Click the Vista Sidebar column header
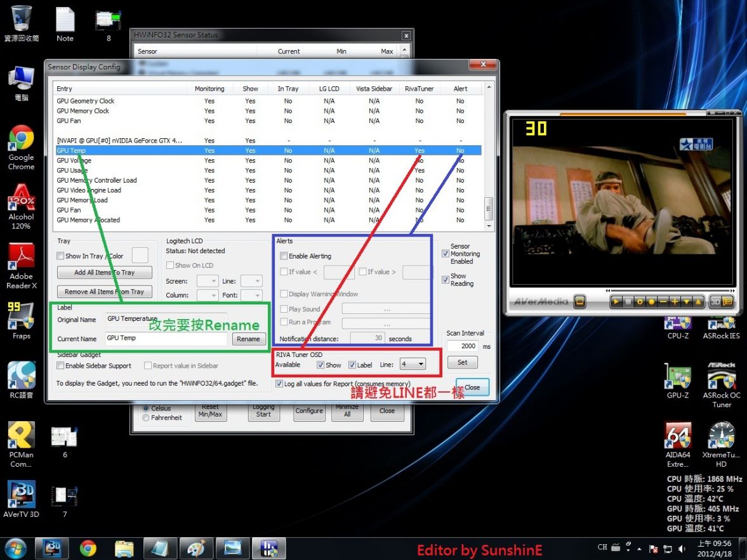Viewport: 747px width, 560px height. (374, 89)
